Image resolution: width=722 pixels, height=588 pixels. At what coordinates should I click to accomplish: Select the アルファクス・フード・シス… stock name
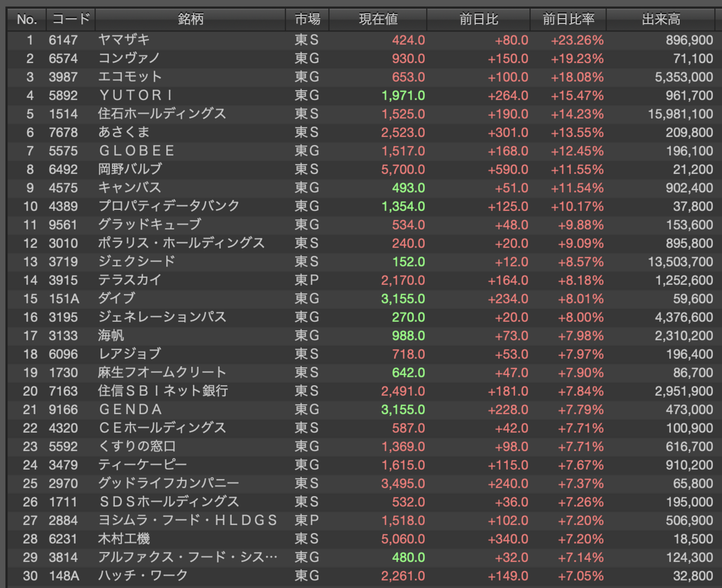click(189, 557)
